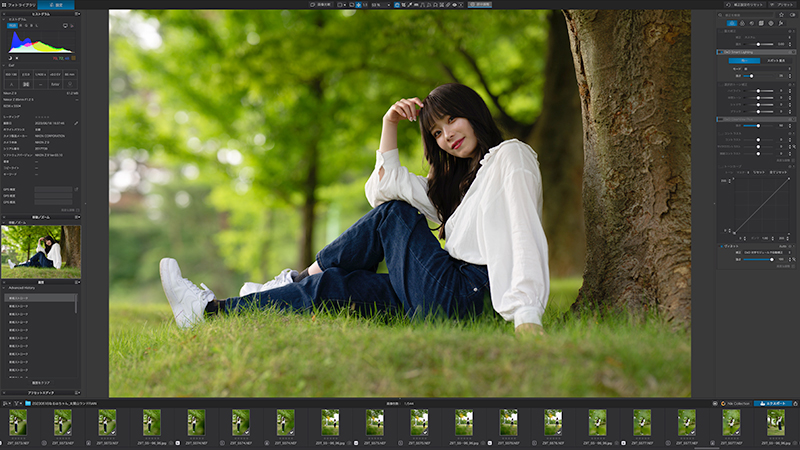The width and height of the screenshot is (800, 450).
Task: Select Spot Weighted mode in Smart Lighting
Action: point(776,60)
